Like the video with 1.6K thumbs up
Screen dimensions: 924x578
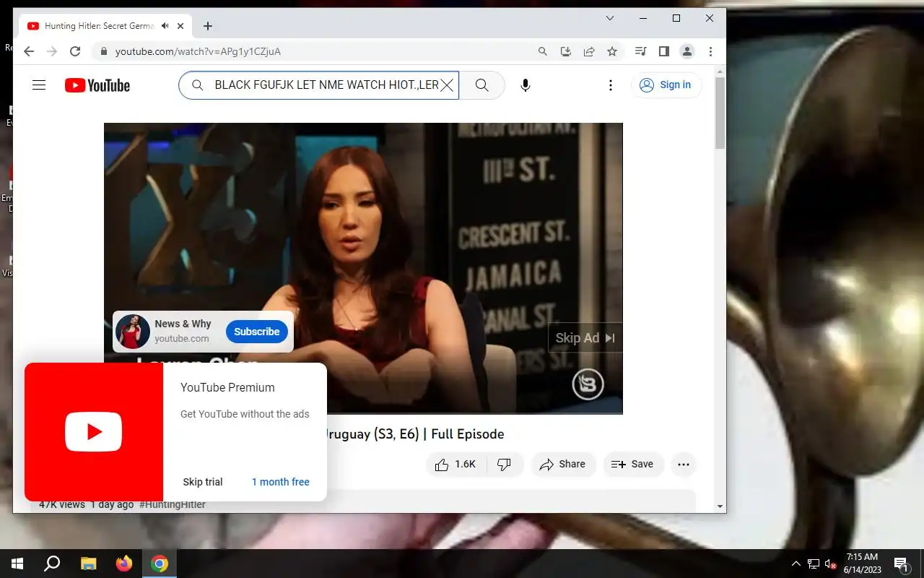457,465
